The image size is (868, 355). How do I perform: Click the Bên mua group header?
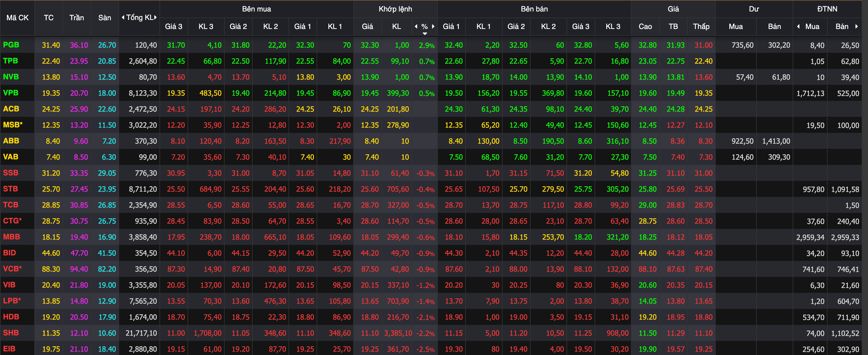(257, 9)
